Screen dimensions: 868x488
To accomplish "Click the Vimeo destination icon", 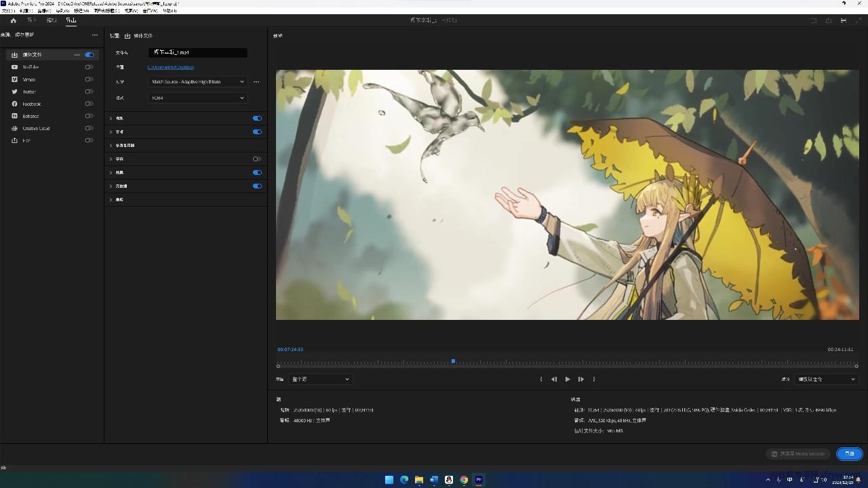I will 14,79.
